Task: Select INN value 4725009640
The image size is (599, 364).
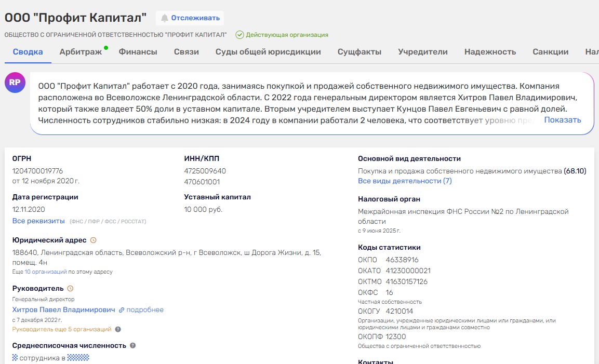Action: click(205, 171)
